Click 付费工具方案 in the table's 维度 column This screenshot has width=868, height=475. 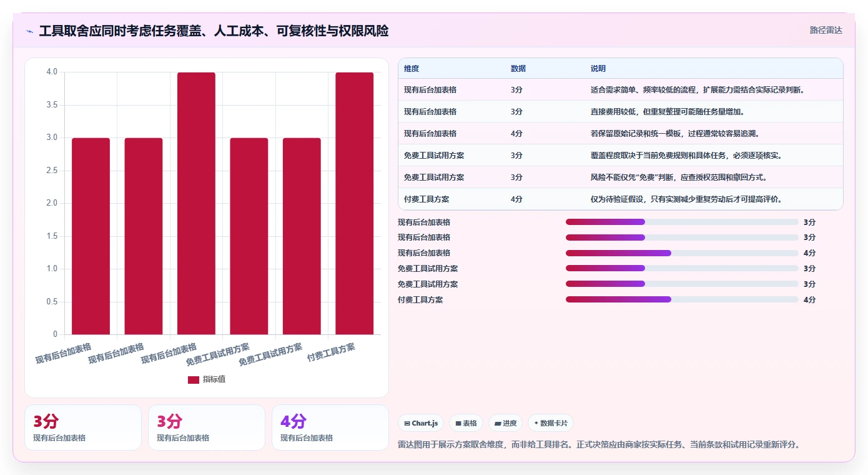point(427,199)
